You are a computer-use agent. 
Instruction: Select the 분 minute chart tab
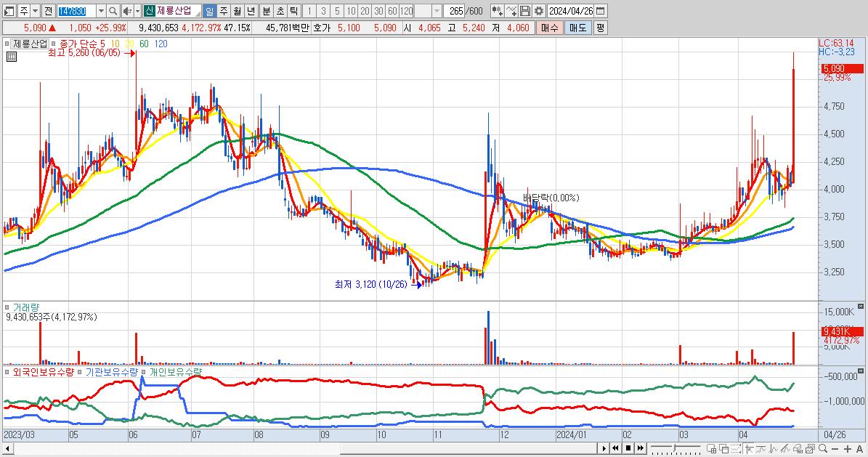(267, 10)
